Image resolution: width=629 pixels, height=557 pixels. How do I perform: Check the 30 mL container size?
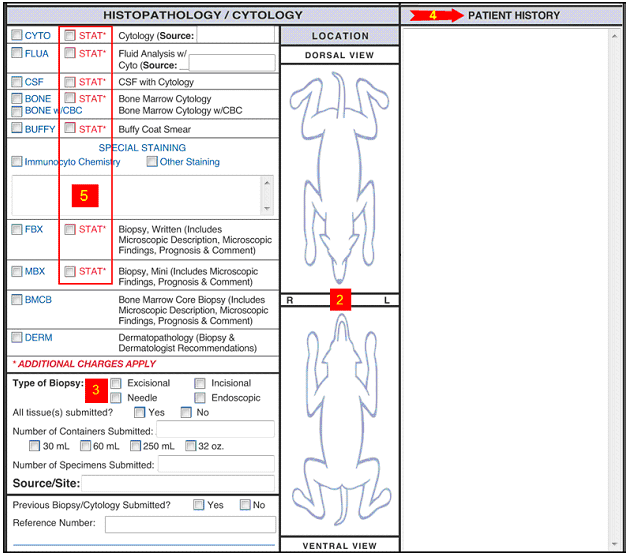pos(34,446)
